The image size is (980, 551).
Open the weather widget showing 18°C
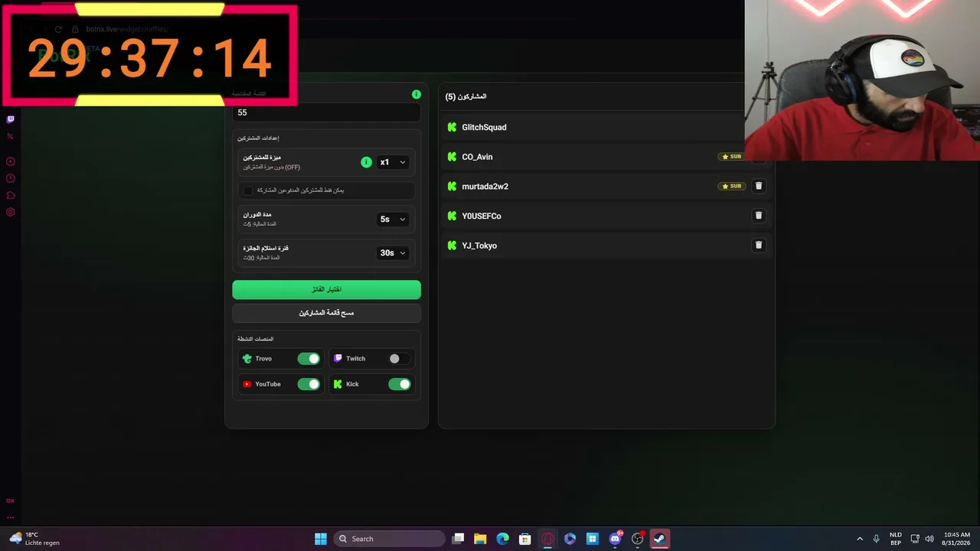tap(34, 539)
